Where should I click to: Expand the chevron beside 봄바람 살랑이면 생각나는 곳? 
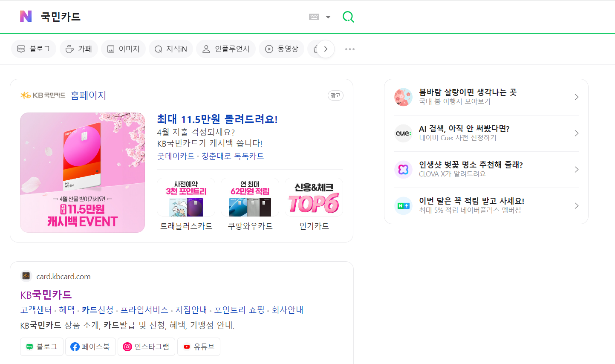pos(576,97)
